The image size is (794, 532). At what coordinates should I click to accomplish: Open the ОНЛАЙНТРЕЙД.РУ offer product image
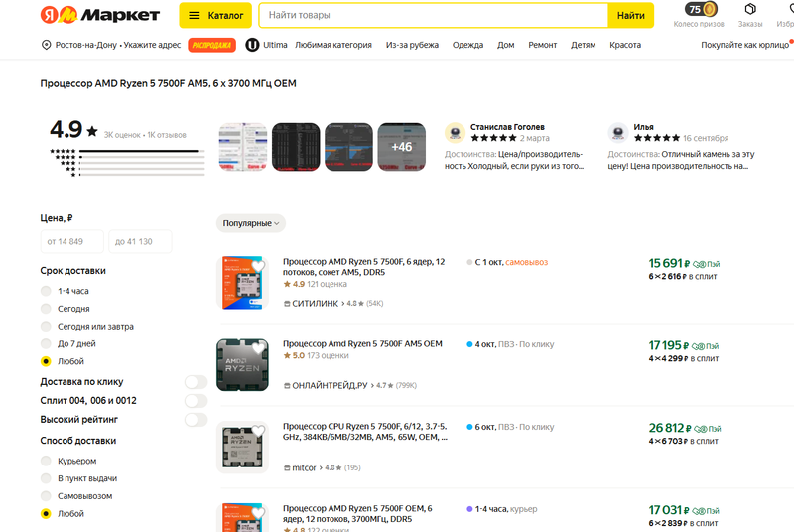(x=242, y=365)
